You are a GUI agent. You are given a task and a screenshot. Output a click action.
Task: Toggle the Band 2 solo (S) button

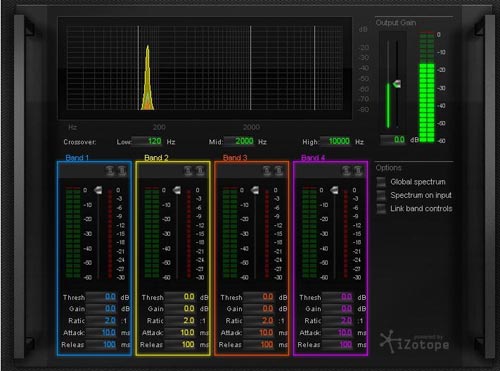(188, 171)
